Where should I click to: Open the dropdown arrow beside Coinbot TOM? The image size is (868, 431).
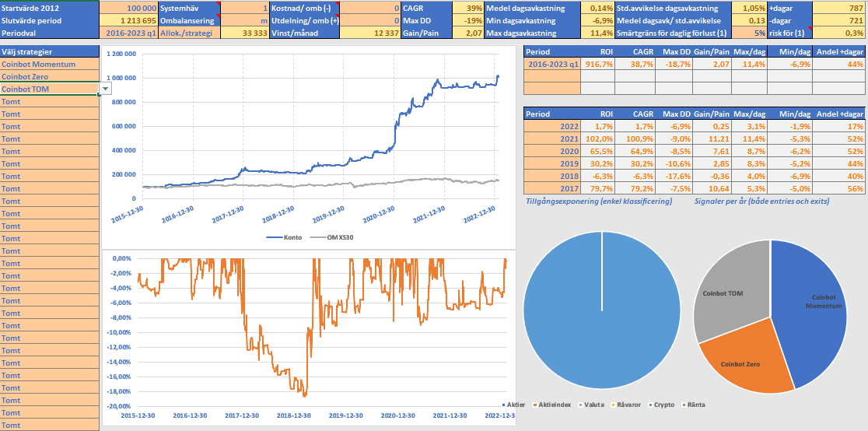(x=106, y=89)
